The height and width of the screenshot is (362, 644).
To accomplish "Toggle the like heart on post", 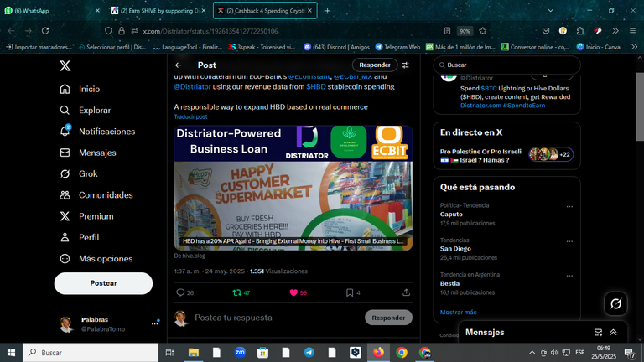I will [x=293, y=292].
